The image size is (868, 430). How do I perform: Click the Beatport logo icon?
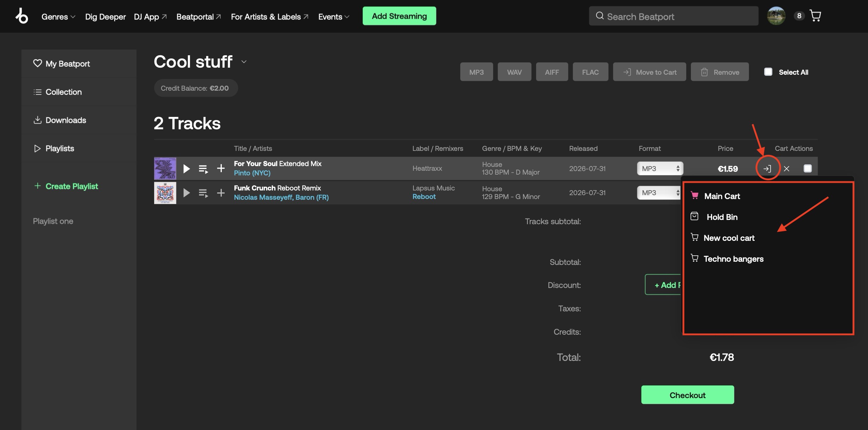22,16
